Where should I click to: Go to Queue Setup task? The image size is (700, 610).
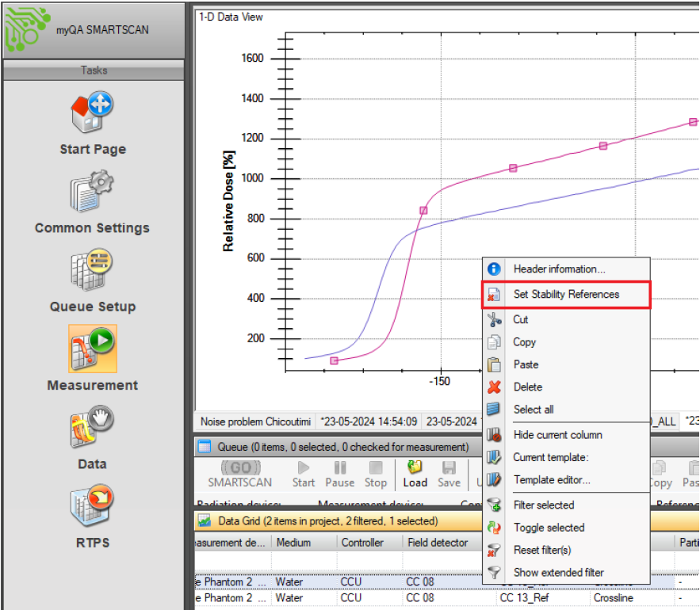93,280
